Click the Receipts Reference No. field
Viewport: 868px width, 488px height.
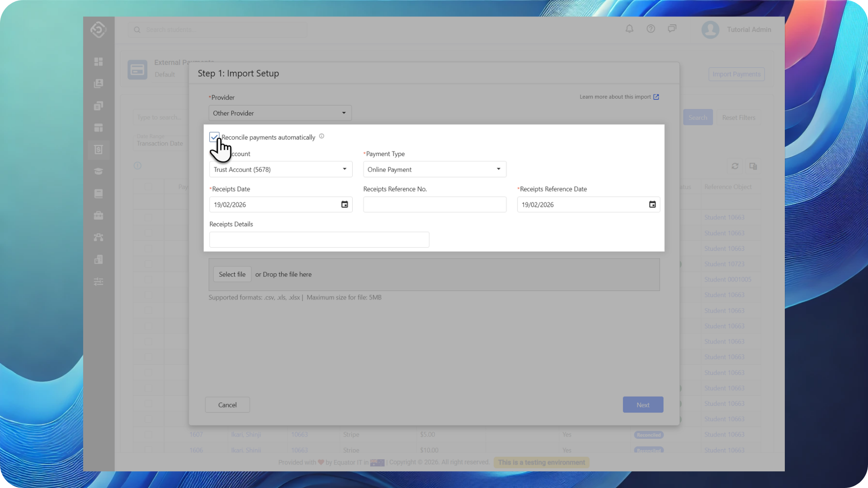click(434, 205)
